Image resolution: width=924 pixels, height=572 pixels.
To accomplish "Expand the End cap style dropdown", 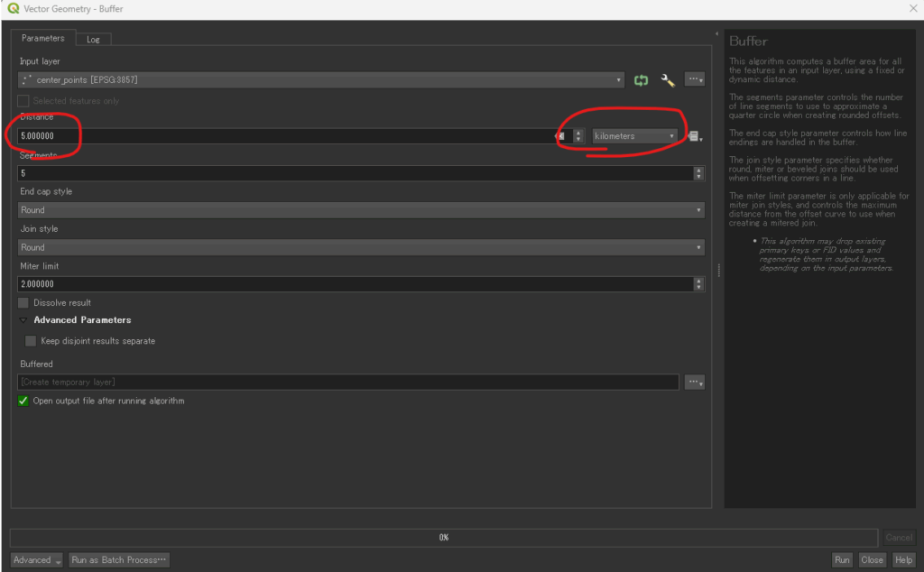I will tap(361, 210).
